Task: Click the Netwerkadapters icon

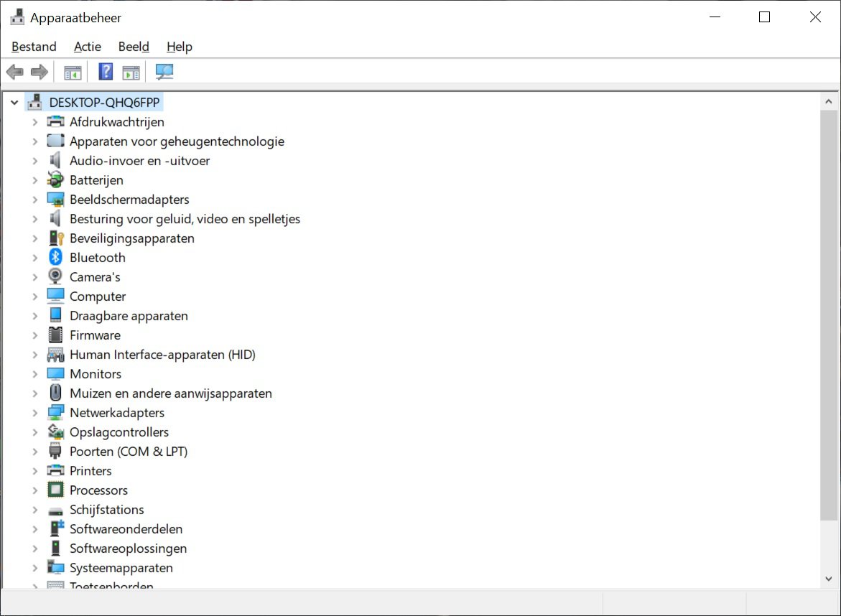Action: coord(55,412)
